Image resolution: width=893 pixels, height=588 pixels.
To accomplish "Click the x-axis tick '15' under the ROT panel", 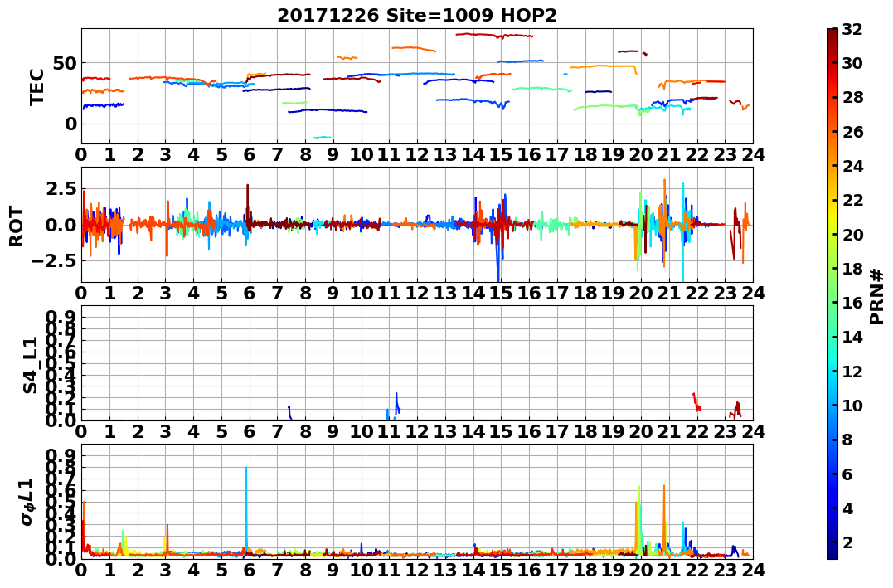I will pos(501,293).
